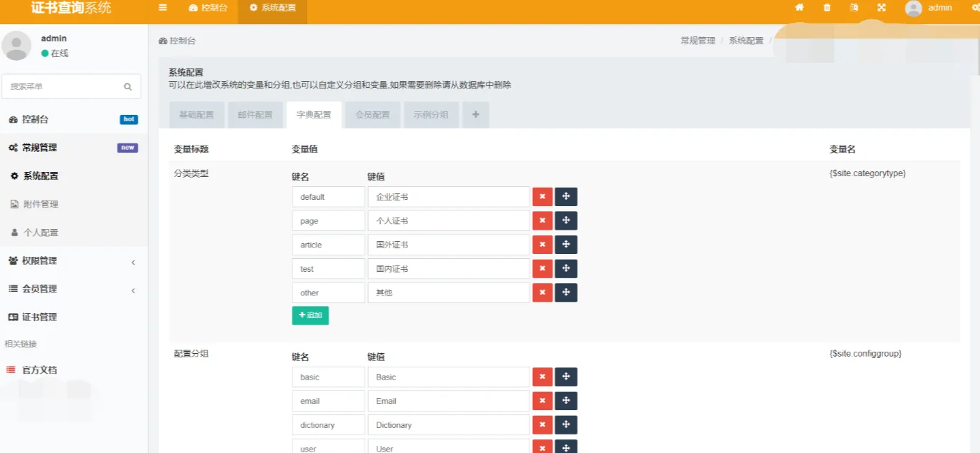Open the 系统配置 top navigation tab
Viewport: 980px width, 453px height.
tap(272, 8)
